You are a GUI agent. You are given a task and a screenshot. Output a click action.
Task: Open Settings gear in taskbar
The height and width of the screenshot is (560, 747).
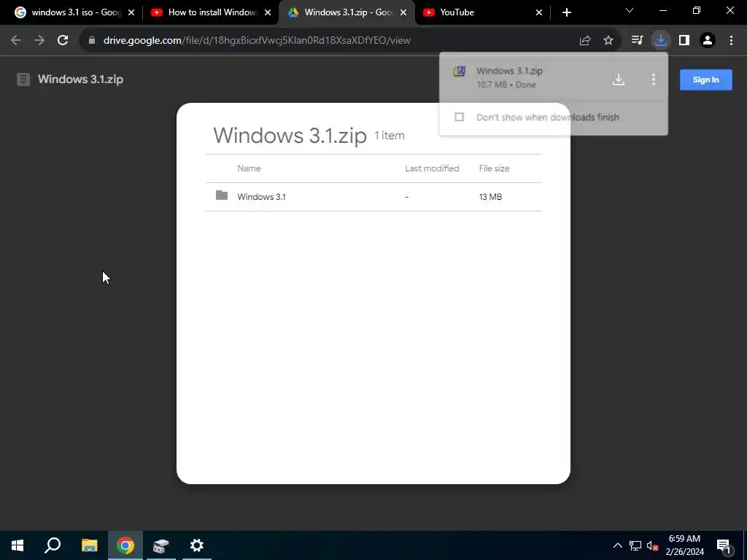pos(197,545)
